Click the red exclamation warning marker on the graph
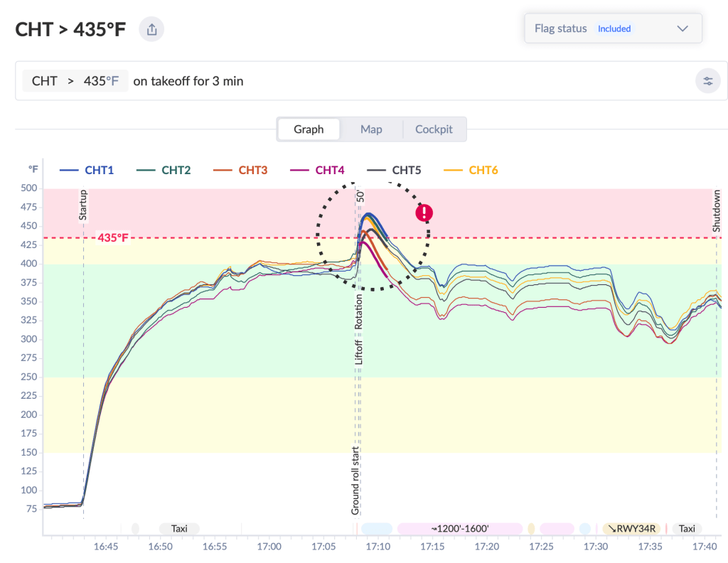The width and height of the screenshot is (728, 563). (x=424, y=213)
